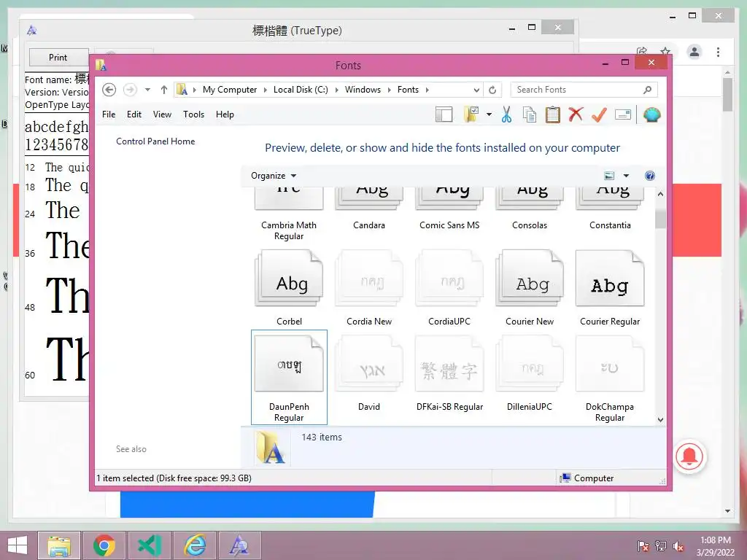747x560 pixels.
Task: Click the Forward navigation arrow
Action: pos(130,90)
